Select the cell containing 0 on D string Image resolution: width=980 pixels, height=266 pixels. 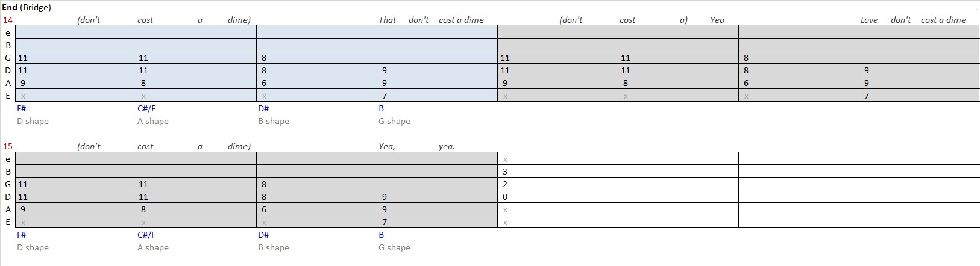[x=618, y=196]
